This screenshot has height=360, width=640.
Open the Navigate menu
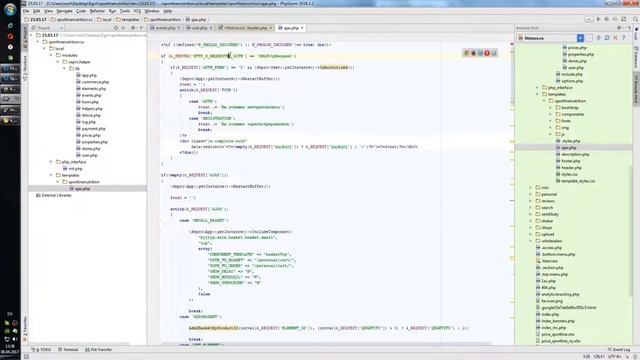(x=64, y=11)
